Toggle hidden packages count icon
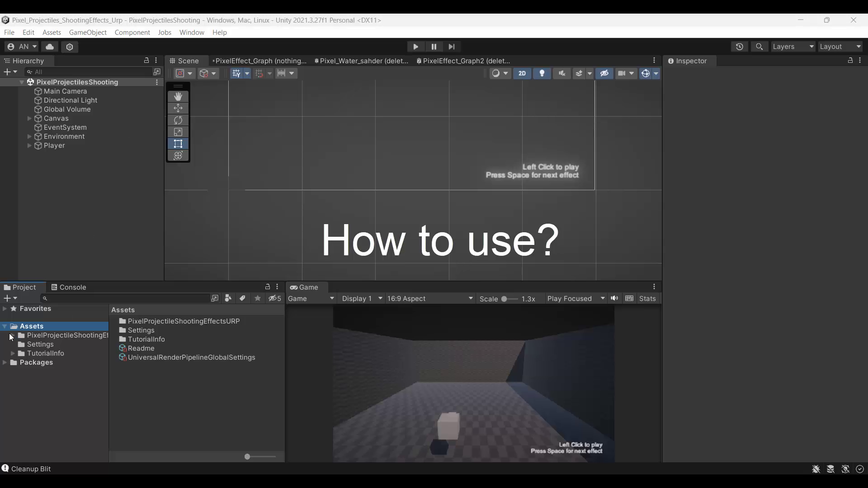 click(x=275, y=298)
